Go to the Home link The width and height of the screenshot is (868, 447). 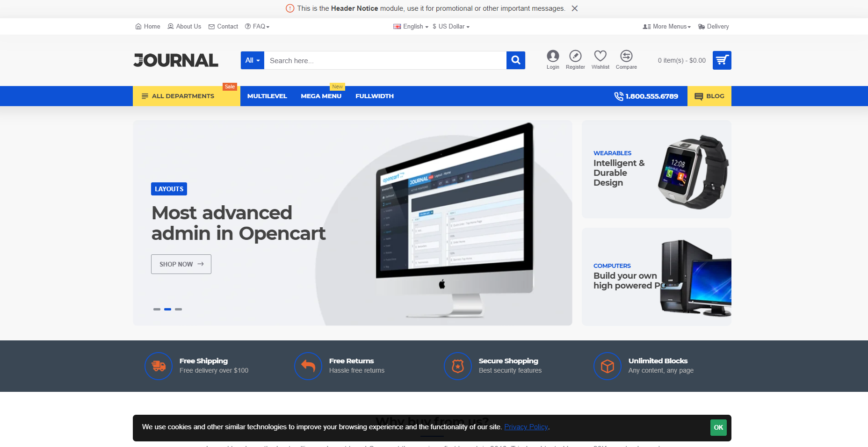(x=148, y=27)
